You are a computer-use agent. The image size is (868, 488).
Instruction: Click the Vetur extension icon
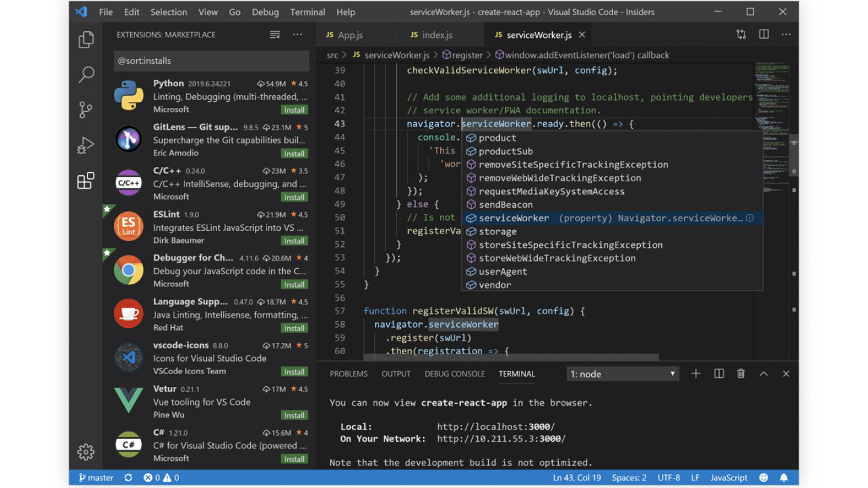pyautogui.click(x=128, y=401)
